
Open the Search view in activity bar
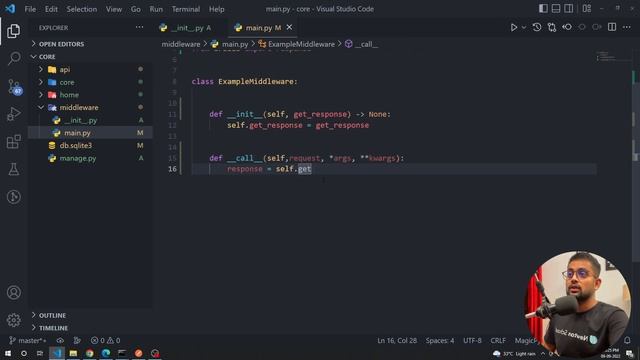click(x=14, y=58)
